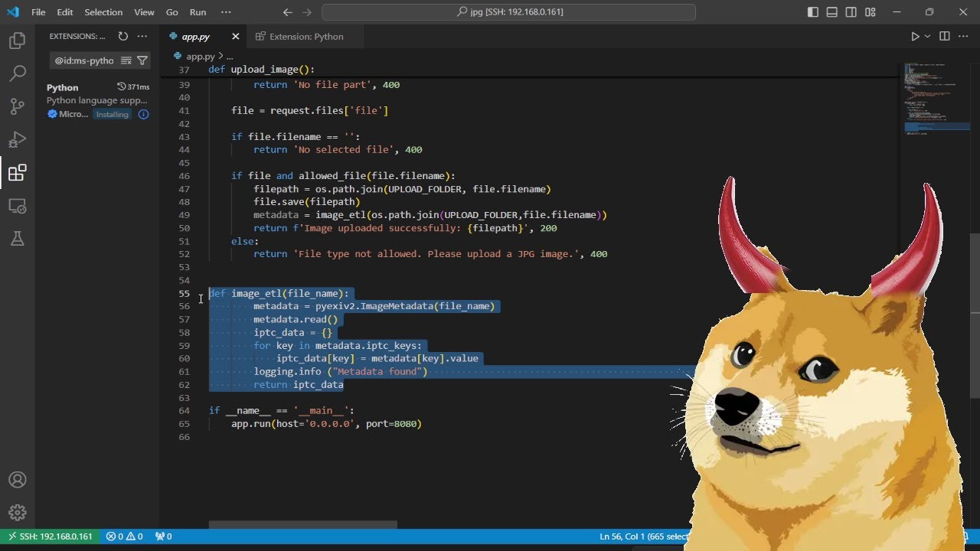Click the errors and warnings status indicator

click(x=124, y=536)
